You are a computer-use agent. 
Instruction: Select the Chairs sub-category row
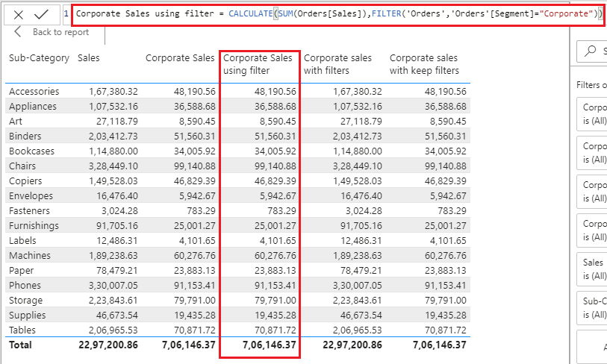coord(22,166)
